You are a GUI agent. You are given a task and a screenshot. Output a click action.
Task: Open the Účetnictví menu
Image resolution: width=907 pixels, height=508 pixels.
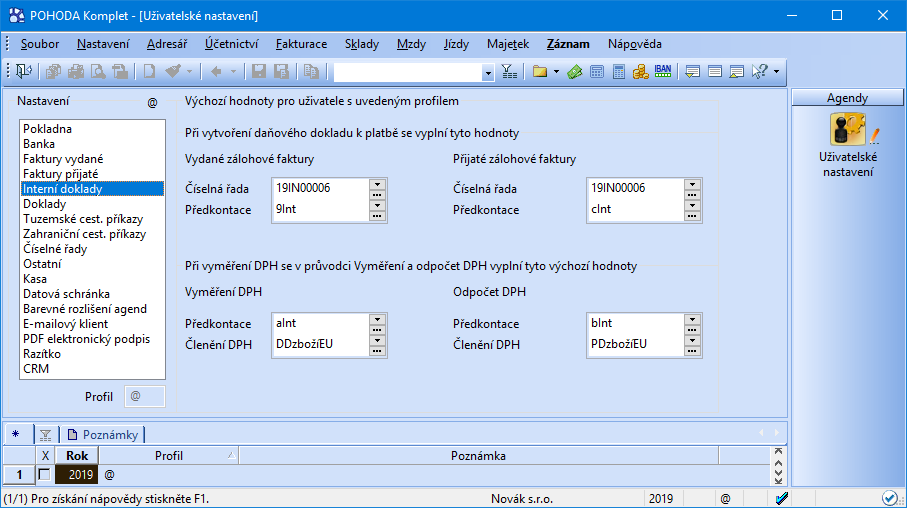coord(231,44)
